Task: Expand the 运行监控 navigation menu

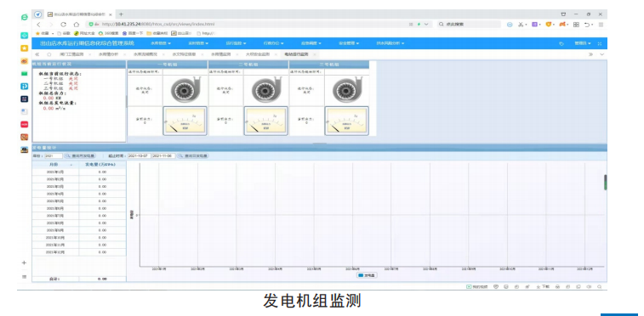Action: click(236, 43)
